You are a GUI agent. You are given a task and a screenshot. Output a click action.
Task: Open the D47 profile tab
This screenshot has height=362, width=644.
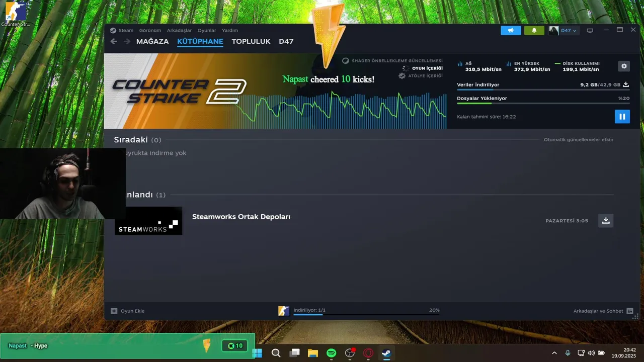[286, 41]
